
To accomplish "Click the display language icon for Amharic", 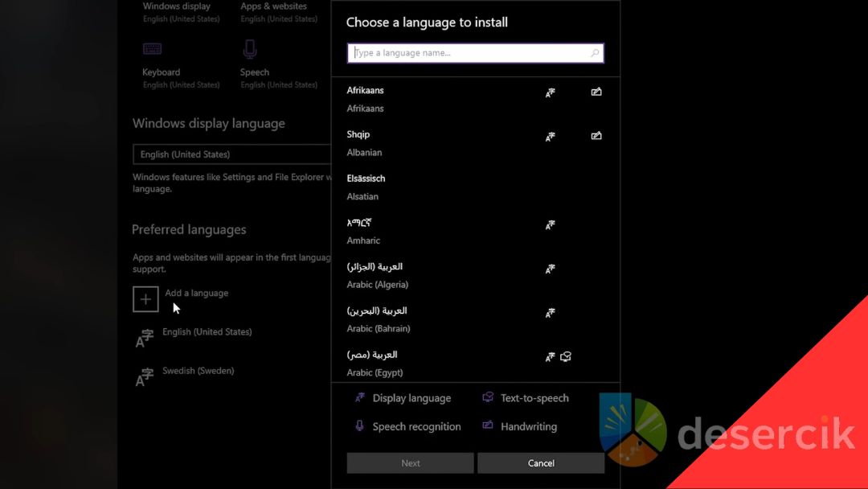I will coord(551,225).
